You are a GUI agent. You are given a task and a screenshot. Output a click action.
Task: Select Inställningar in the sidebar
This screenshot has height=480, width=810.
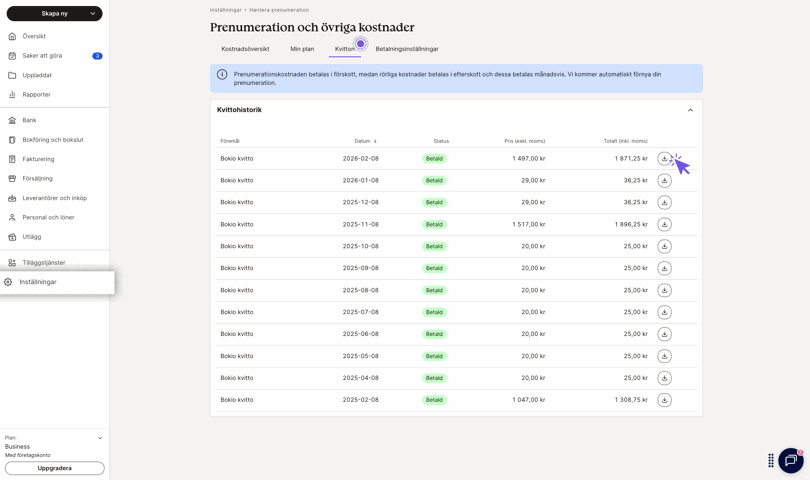click(x=38, y=282)
